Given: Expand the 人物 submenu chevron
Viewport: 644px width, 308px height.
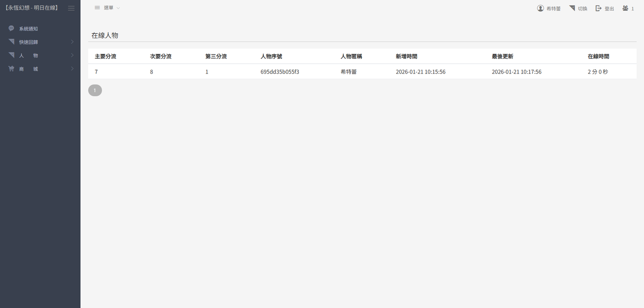Looking at the screenshot, I should coord(72,55).
